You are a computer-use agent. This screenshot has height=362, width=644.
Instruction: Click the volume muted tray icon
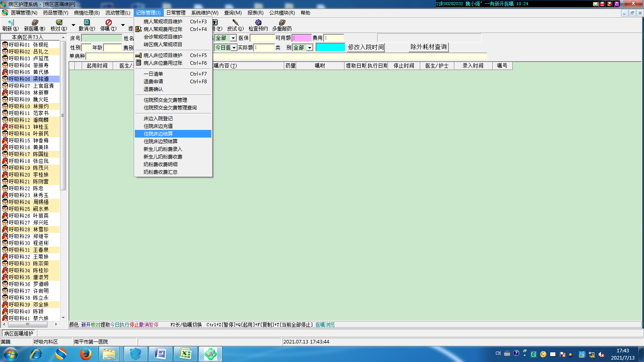[x=601, y=354]
